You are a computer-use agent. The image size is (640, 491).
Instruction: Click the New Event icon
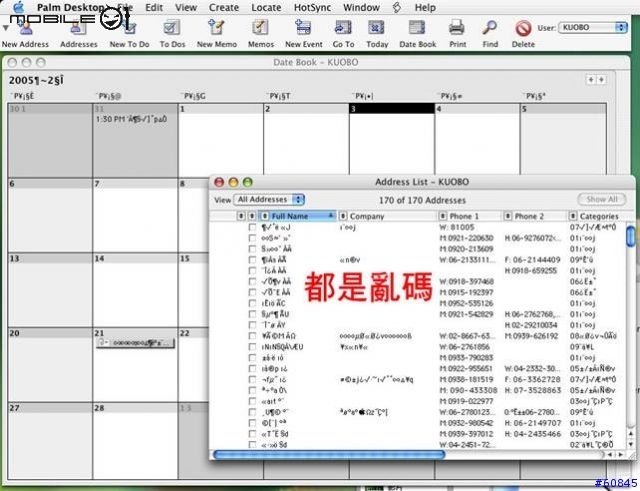pos(303,28)
